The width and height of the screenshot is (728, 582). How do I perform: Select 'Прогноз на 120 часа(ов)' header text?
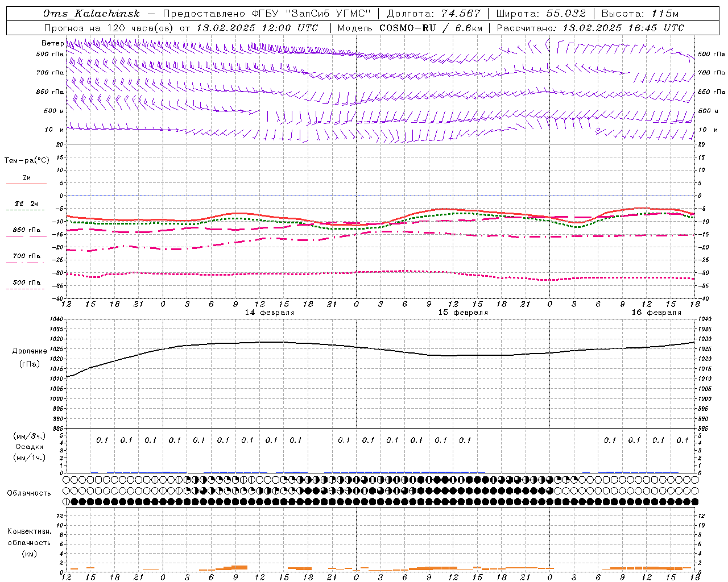(x=109, y=28)
